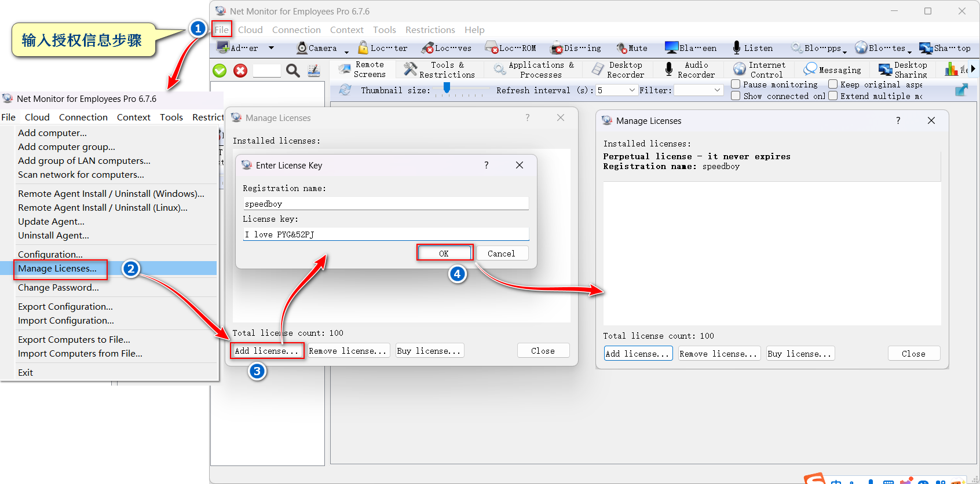The height and width of the screenshot is (484, 980).
Task: Click the Share desktop toolbar icon
Action: 926,48
